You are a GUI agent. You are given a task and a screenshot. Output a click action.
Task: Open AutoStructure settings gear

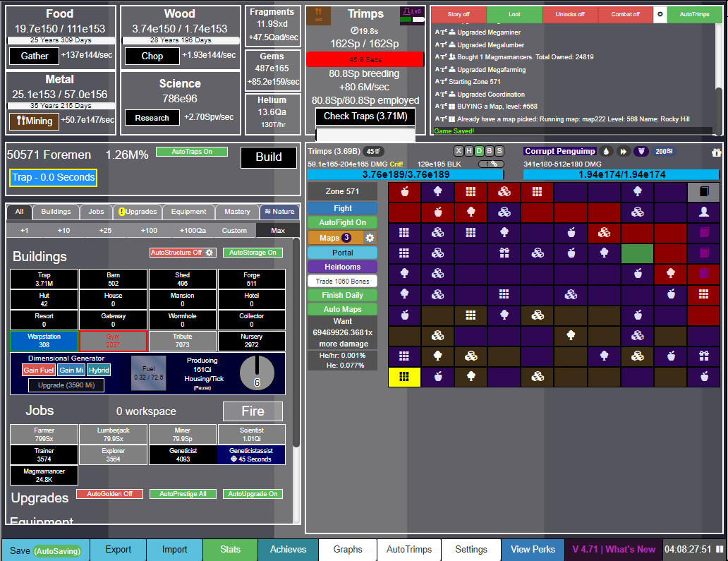pos(210,253)
